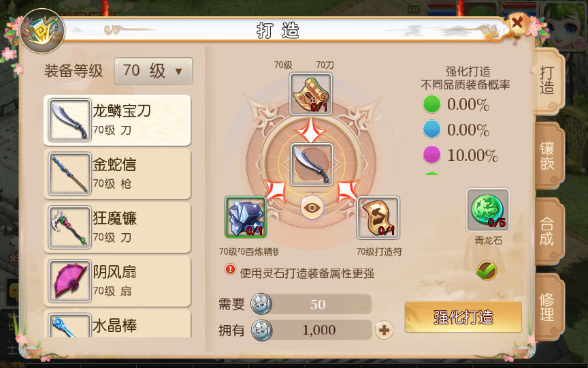Click the 强化打造 button
Screen dimensions: 588x368
point(463,317)
